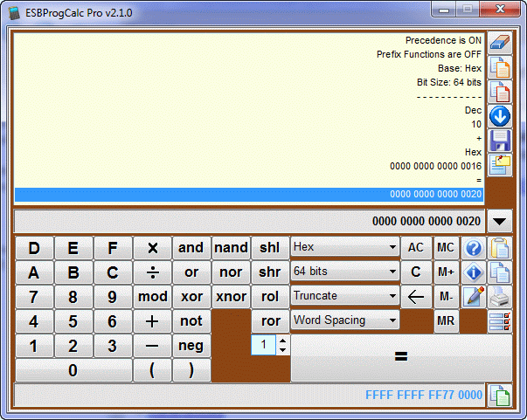Click the open parenthesis key

pyautogui.click(x=152, y=370)
